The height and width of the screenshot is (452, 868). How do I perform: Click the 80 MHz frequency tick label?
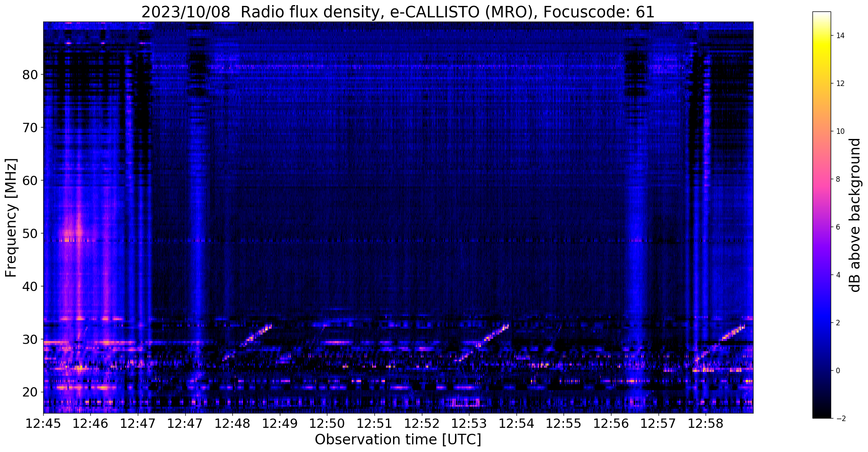(30, 75)
